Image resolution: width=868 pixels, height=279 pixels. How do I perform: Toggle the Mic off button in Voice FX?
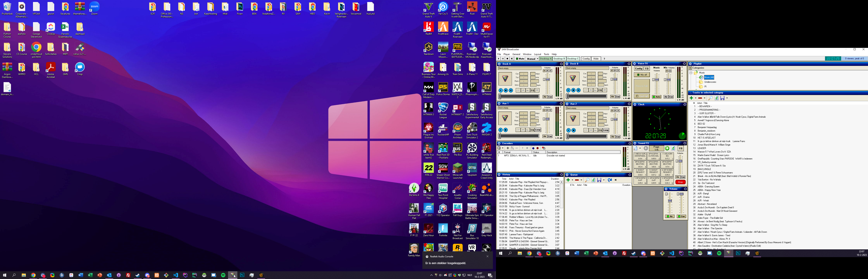point(642,75)
